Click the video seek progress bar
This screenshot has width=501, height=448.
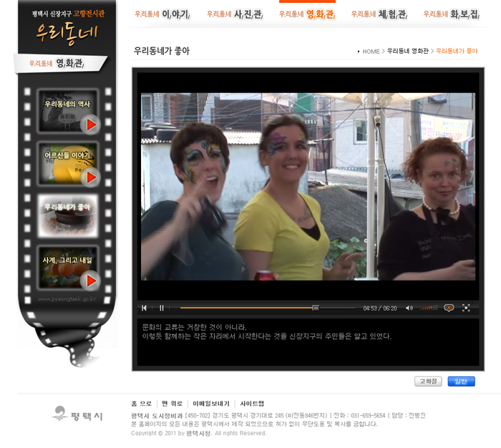click(x=265, y=308)
